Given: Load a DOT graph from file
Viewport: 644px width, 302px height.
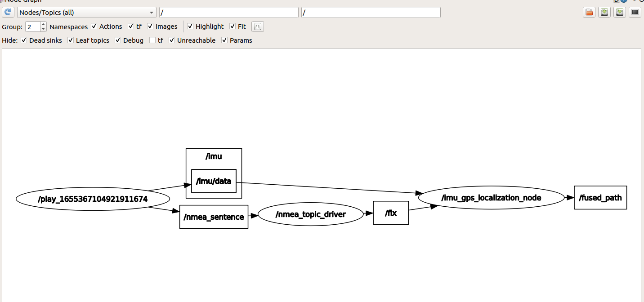Looking at the screenshot, I should [x=589, y=13].
